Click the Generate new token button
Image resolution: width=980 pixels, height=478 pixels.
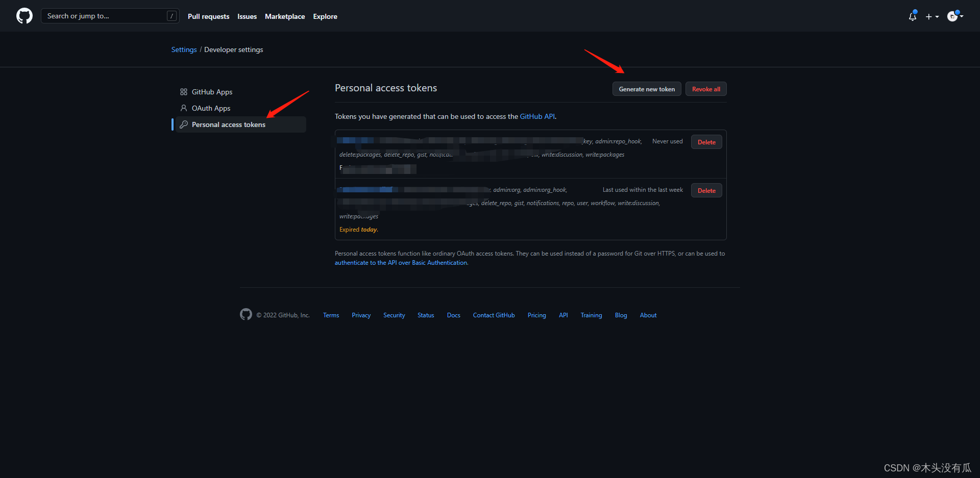click(x=646, y=88)
